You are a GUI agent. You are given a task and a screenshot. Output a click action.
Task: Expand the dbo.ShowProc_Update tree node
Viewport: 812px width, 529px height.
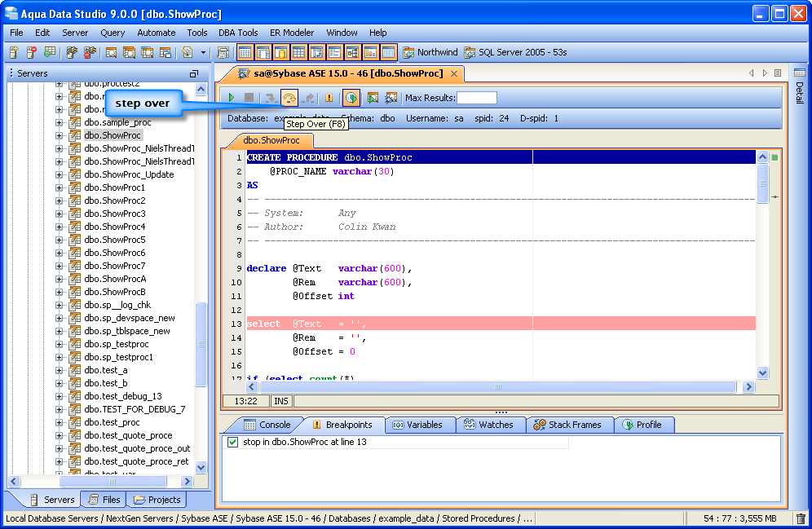59,175
